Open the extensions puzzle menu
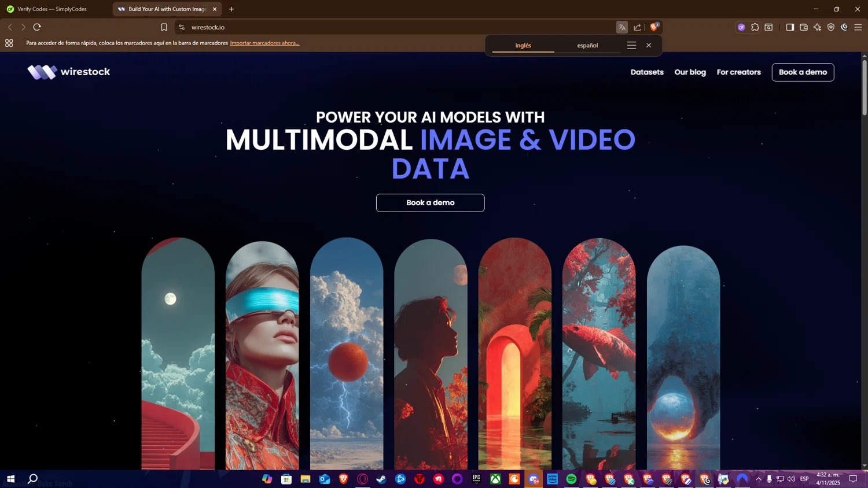The height and width of the screenshot is (488, 868). point(755,27)
